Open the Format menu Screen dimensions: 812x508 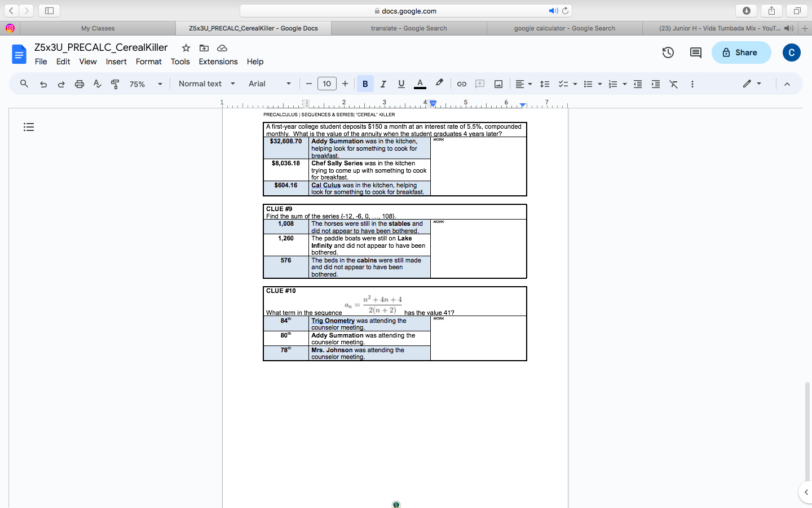click(149, 62)
